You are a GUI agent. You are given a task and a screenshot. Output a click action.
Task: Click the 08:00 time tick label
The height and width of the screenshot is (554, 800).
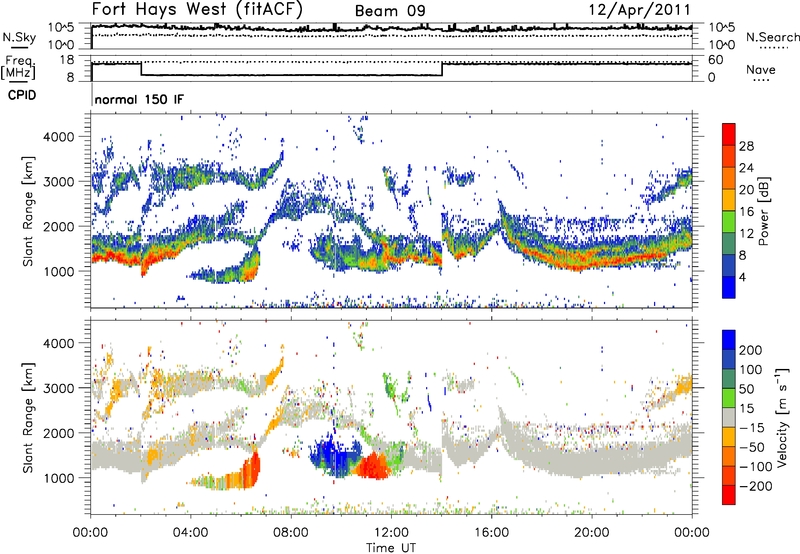tap(291, 533)
